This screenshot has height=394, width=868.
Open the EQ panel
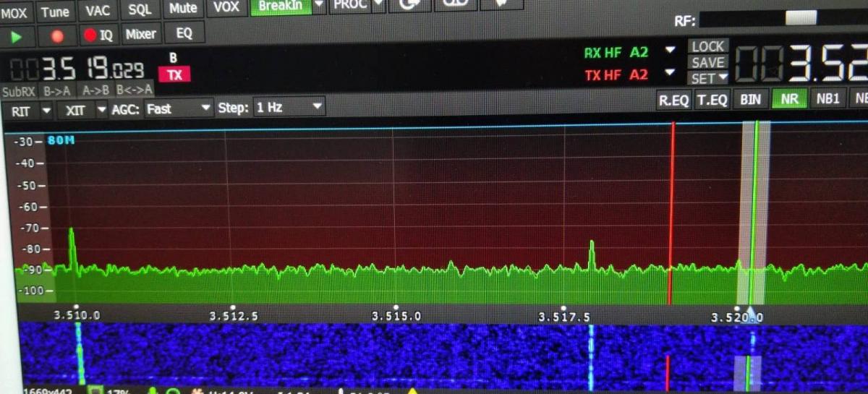[184, 33]
